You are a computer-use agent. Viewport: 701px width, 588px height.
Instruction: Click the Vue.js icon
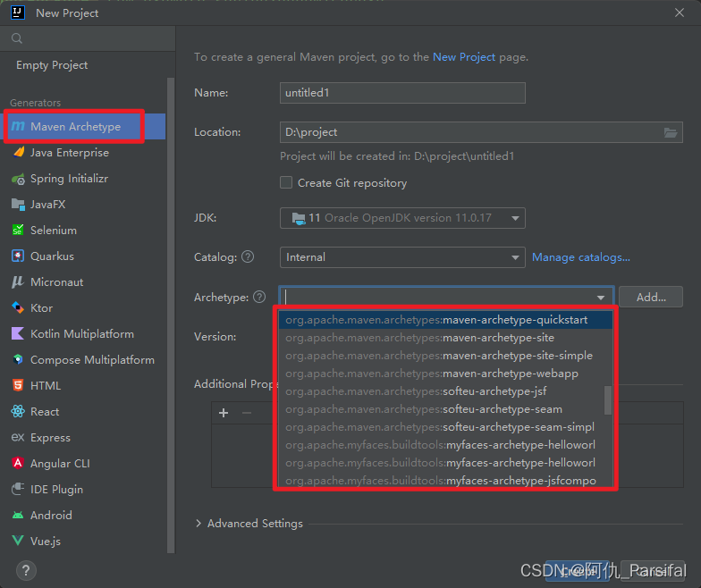pyautogui.click(x=18, y=541)
